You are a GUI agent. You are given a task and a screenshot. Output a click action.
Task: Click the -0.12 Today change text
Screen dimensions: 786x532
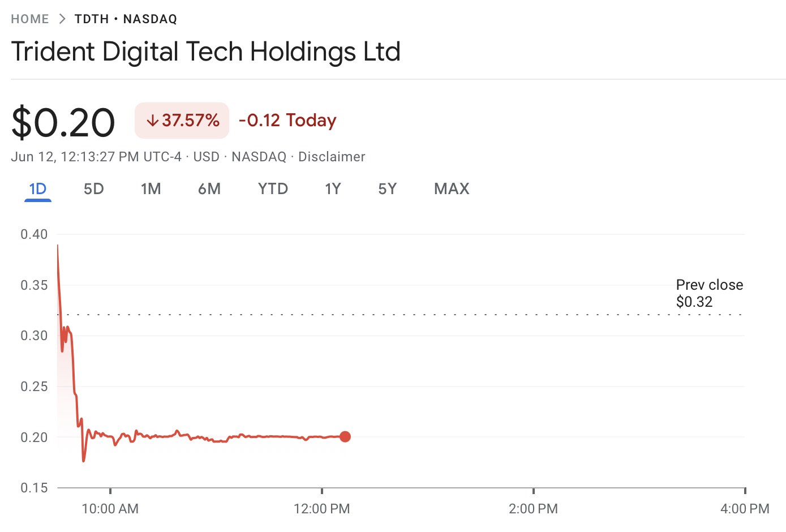tap(287, 121)
